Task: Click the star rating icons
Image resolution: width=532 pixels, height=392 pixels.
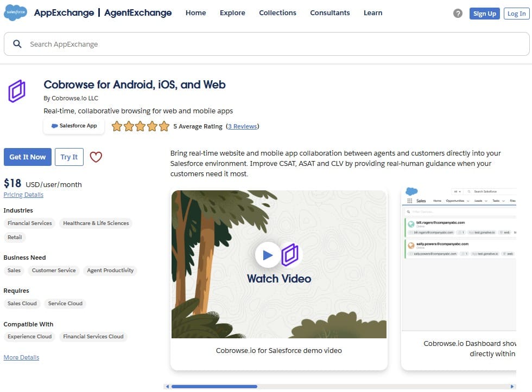Action: click(141, 126)
